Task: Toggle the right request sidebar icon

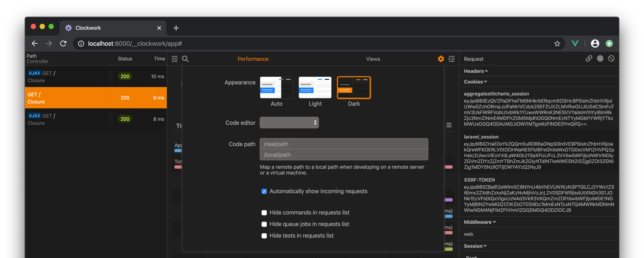Action: point(451,59)
